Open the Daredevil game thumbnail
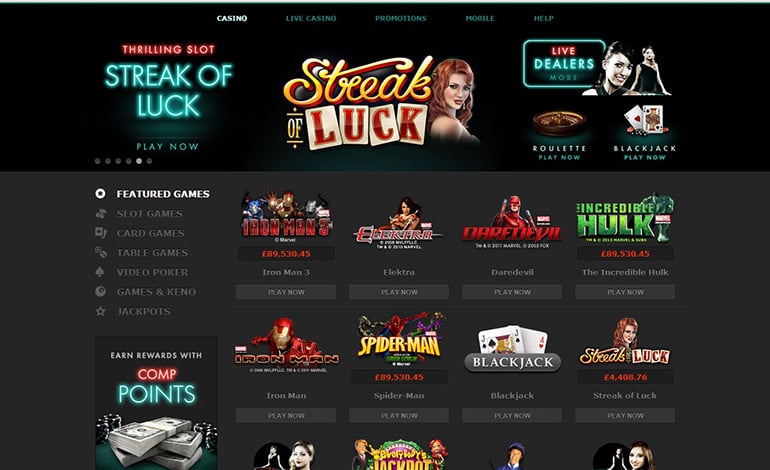 click(512, 222)
